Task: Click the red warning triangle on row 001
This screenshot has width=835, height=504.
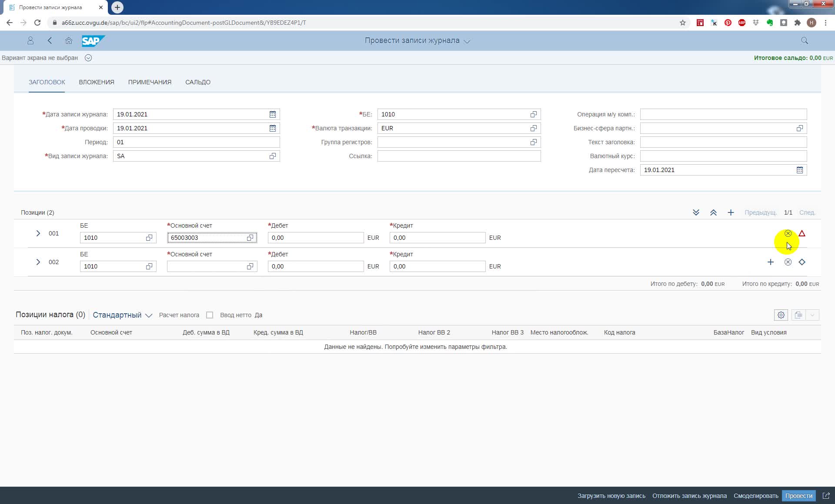Action: point(802,233)
